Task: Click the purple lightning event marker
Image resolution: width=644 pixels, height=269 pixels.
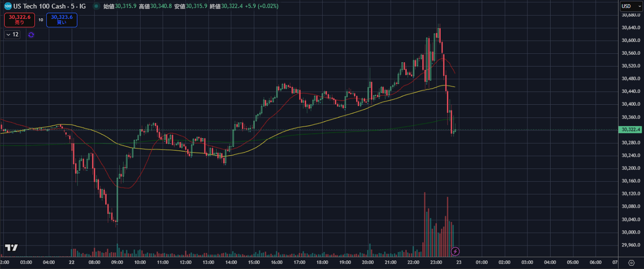Action: coord(455,251)
